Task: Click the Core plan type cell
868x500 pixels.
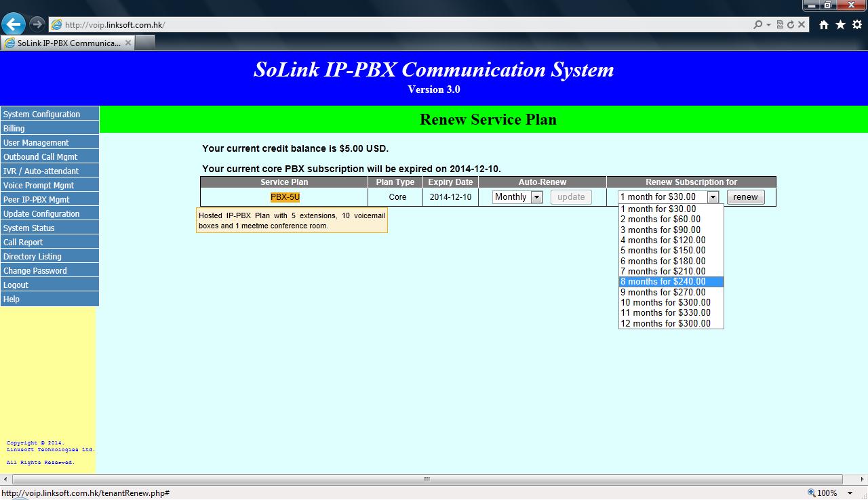Action: (397, 197)
